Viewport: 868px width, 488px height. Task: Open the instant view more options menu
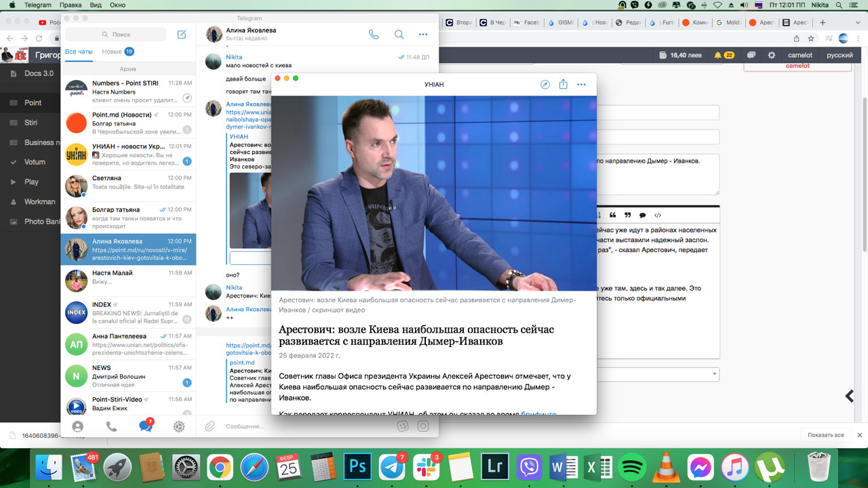click(581, 85)
